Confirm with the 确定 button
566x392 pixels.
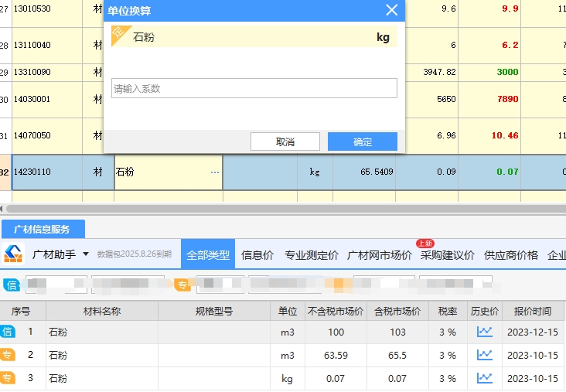tap(363, 141)
